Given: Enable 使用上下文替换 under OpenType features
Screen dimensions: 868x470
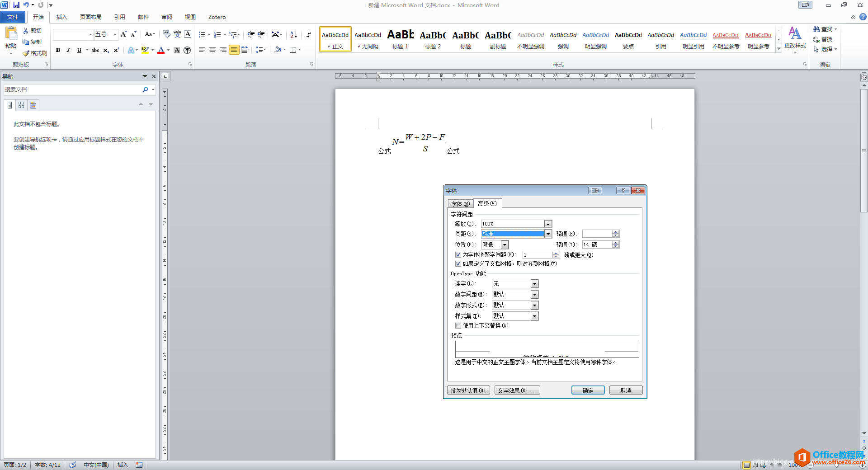Looking at the screenshot, I should [458, 325].
